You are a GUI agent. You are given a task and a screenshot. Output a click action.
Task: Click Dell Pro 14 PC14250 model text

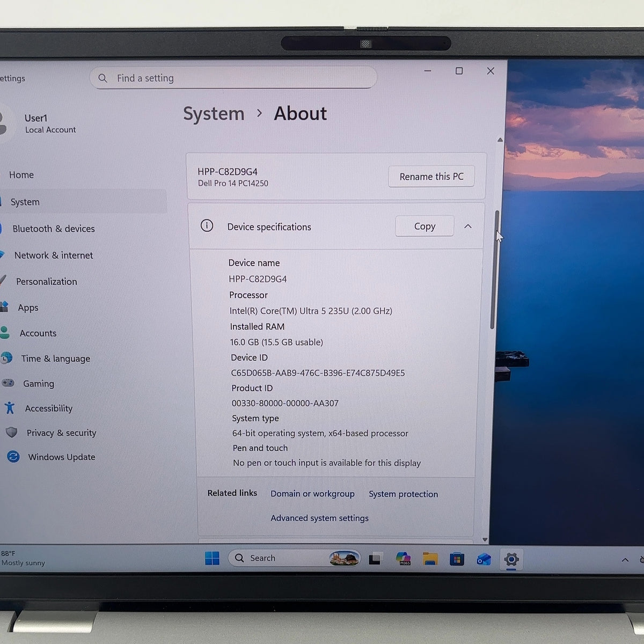click(233, 183)
